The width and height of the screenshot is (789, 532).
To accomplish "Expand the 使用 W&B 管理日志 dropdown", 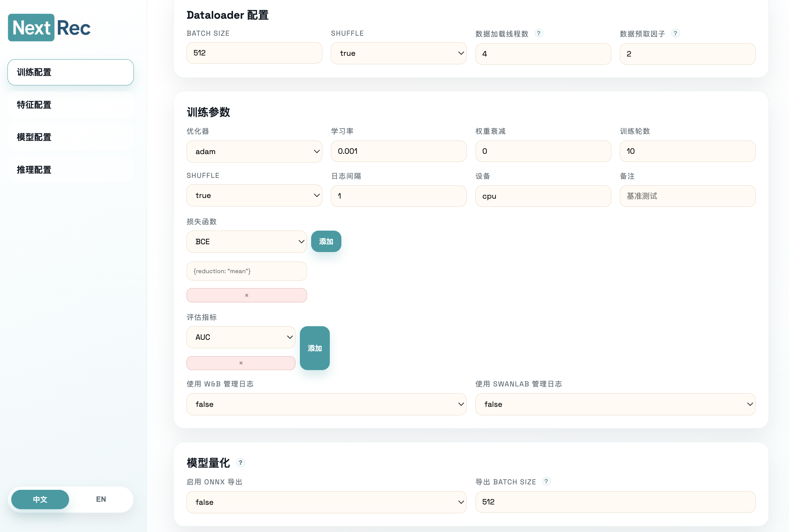I will pyautogui.click(x=326, y=404).
